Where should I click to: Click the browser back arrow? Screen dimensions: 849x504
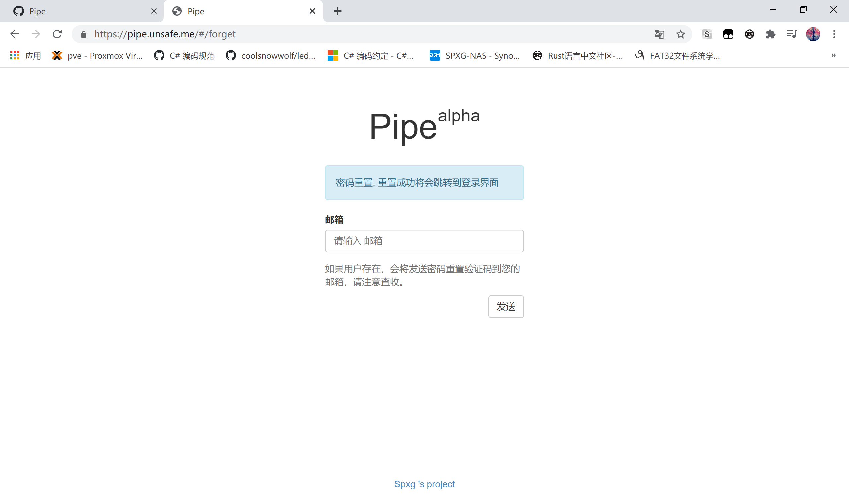[15, 34]
